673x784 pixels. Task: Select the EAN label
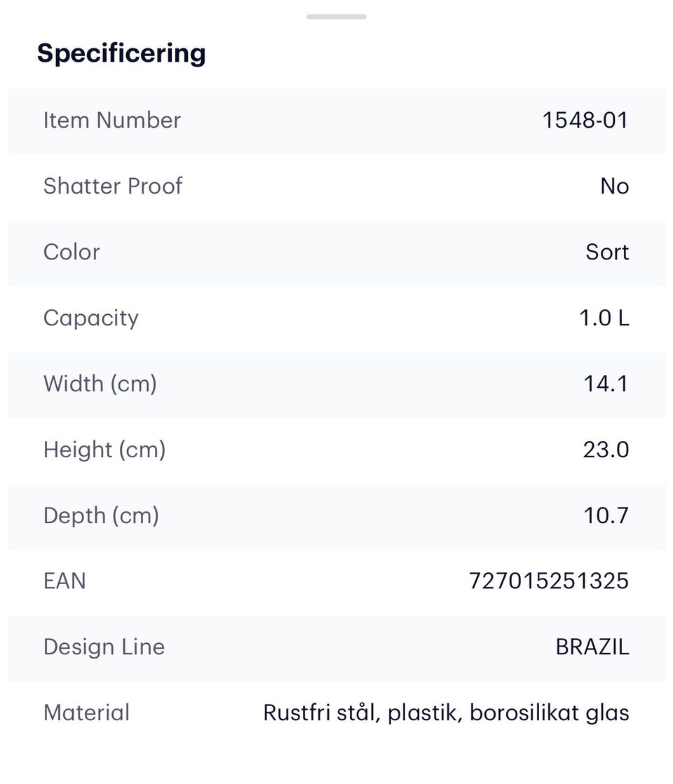64,581
